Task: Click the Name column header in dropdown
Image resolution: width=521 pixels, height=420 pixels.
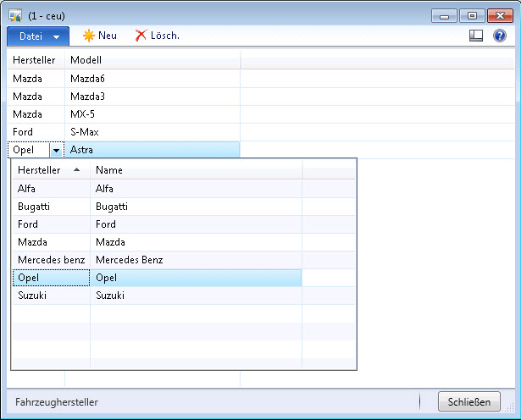Action: point(196,170)
